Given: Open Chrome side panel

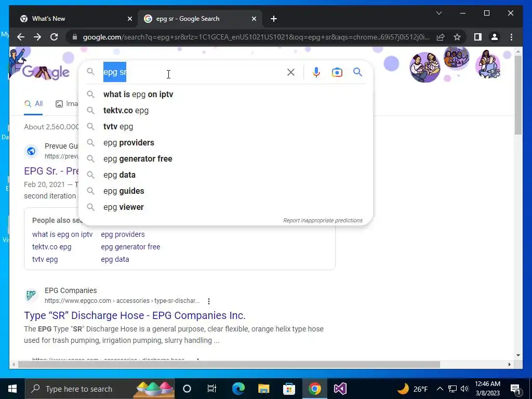Looking at the screenshot, I should (478, 37).
